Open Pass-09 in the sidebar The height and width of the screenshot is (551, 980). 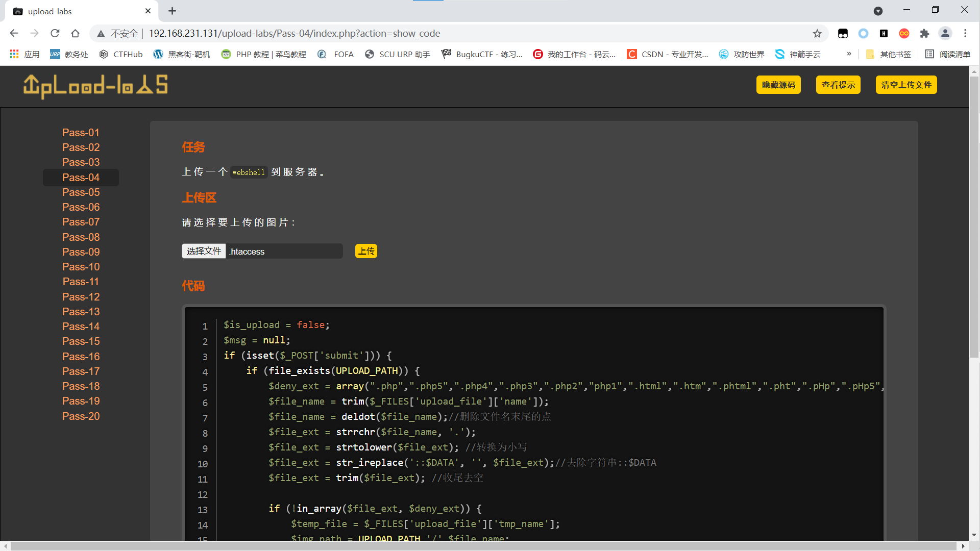tap(81, 252)
